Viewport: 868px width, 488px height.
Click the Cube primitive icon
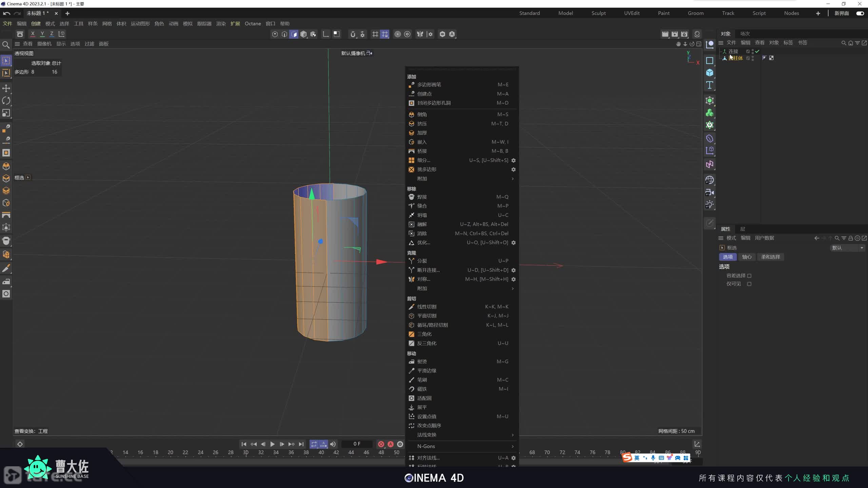click(709, 73)
